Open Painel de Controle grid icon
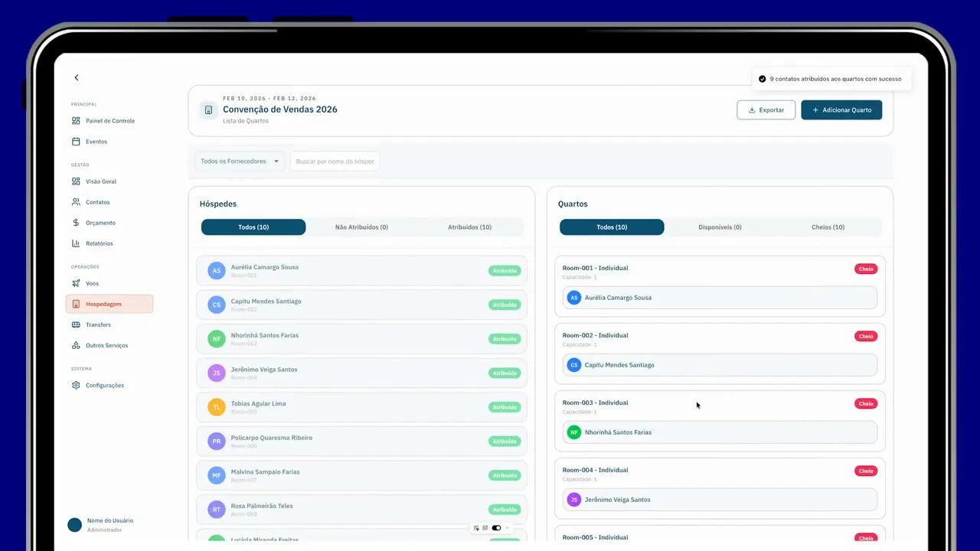 click(x=76, y=121)
